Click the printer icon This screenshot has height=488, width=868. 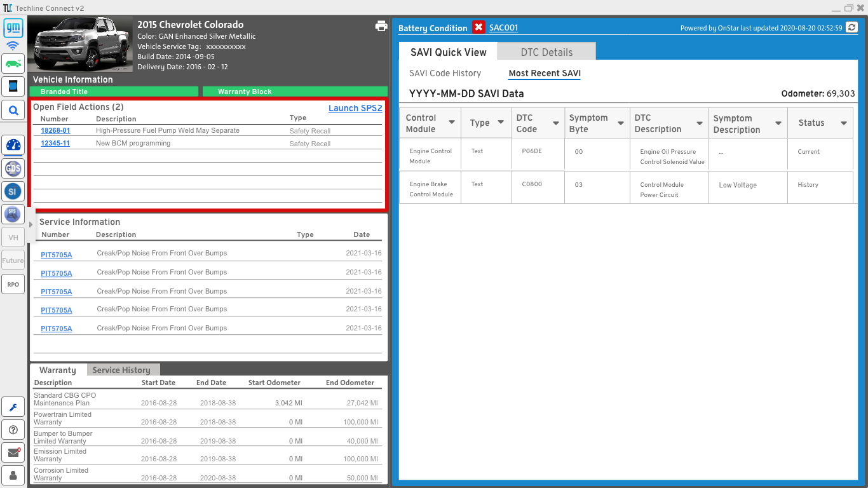(381, 26)
